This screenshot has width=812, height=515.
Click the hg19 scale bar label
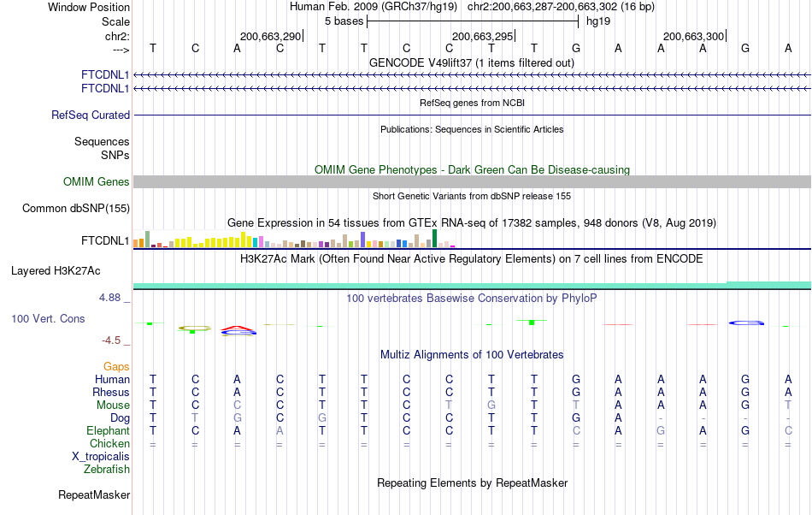(598, 21)
